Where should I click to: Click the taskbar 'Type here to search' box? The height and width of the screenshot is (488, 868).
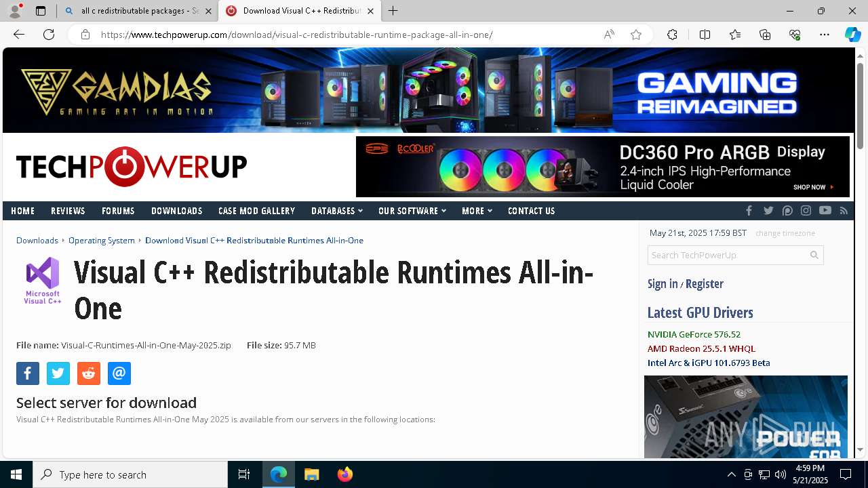130,474
